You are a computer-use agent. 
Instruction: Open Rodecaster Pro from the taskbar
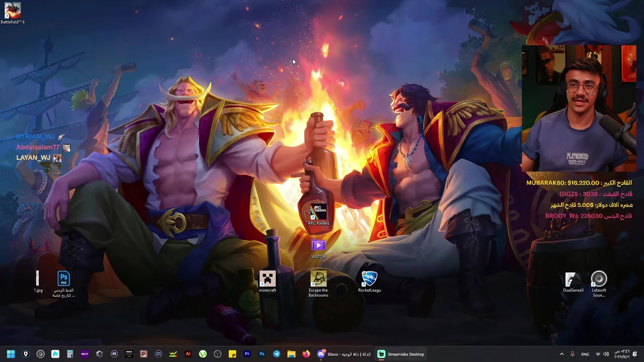129,354
